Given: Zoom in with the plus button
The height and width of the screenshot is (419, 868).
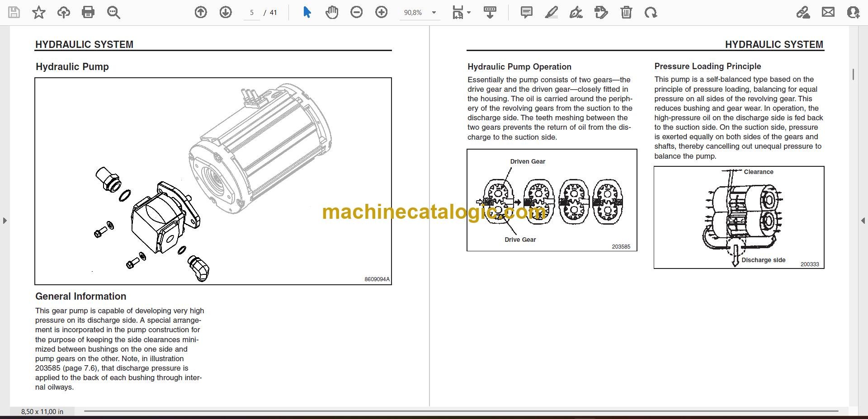Looking at the screenshot, I should (382, 12).
